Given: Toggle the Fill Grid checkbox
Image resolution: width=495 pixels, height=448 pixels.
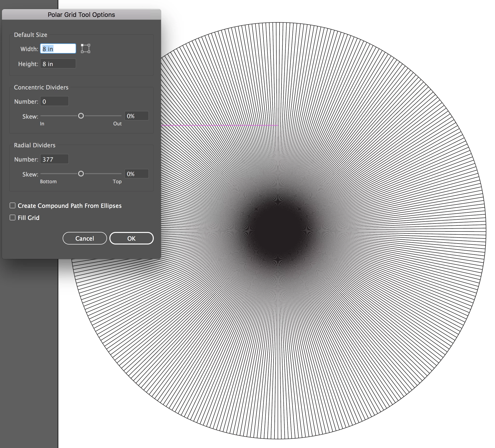Looking at the screenshot, I should [x=13, y=218].
